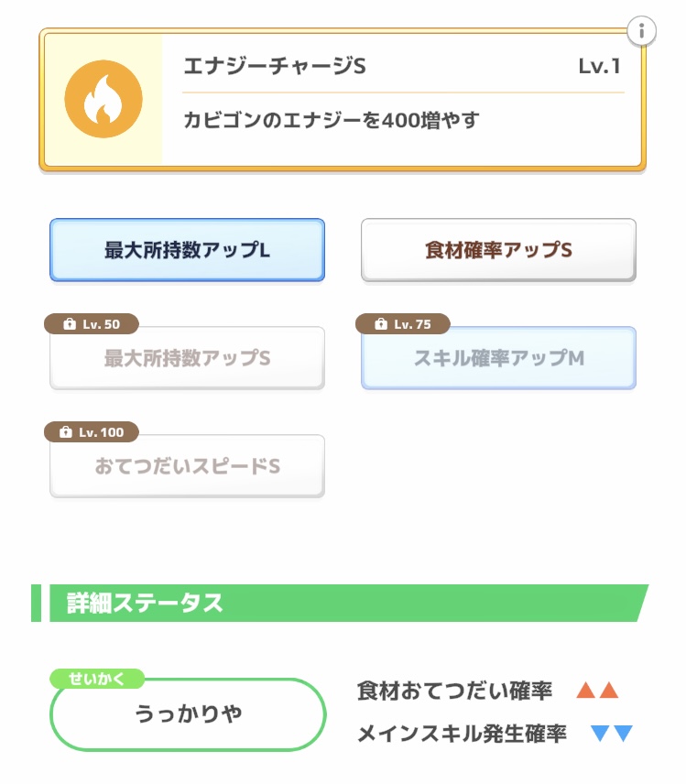Tap the Lv. 75 lock badge
The height and width of the screenshot is (784, 686).
click(x=404, y=324)
